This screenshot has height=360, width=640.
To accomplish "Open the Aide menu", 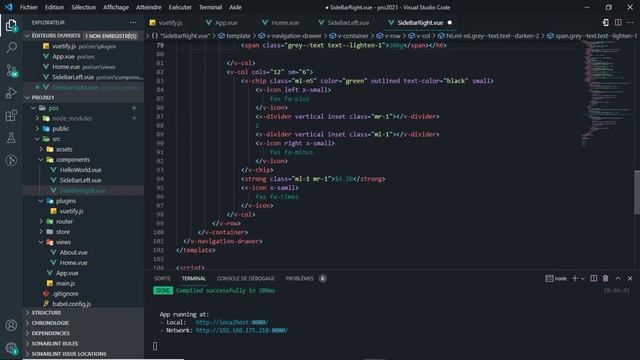I will click(235, 7).
